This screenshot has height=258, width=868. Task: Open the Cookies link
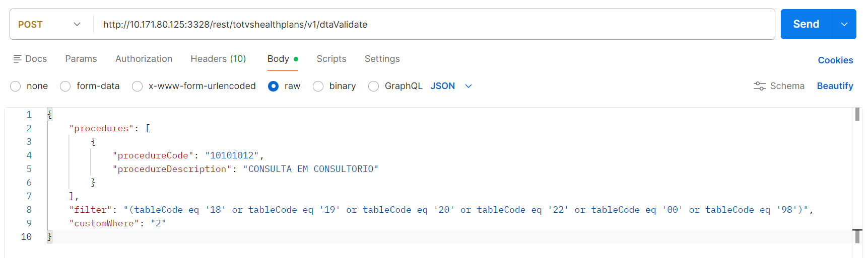coord(835,60)
